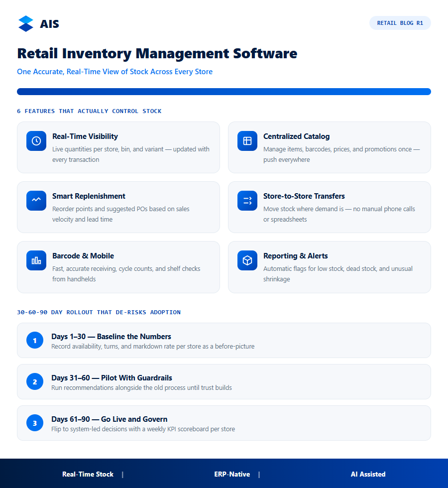Select the Centralized Catalog card title
Screen dimensions: 448x488
click(x=297, y=136)
